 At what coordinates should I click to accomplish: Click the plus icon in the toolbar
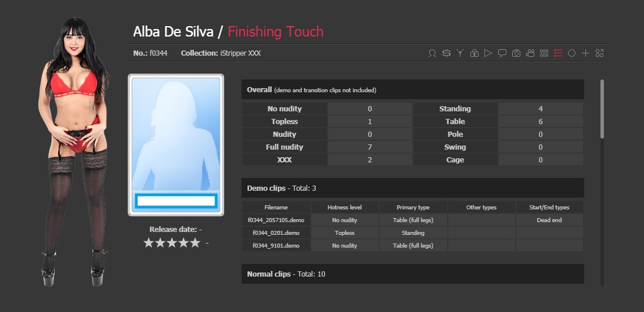pyautogui.click(x=585, y=53)
